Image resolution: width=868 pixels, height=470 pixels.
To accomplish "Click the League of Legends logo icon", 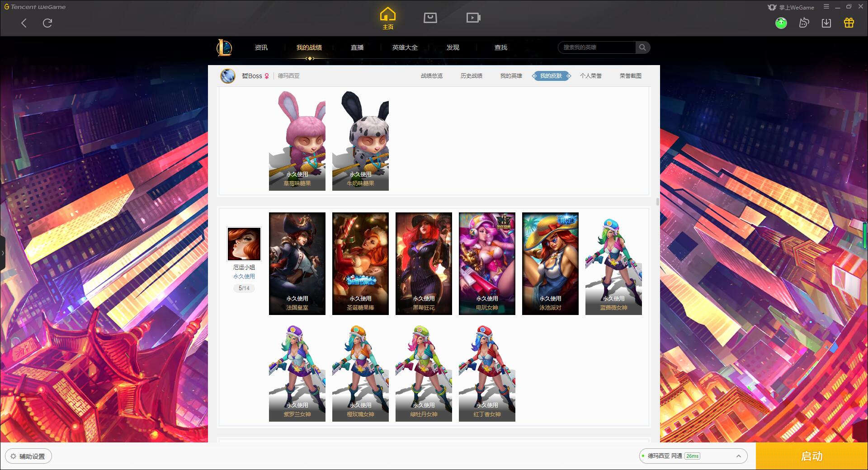I will click(x=224, y=47).
